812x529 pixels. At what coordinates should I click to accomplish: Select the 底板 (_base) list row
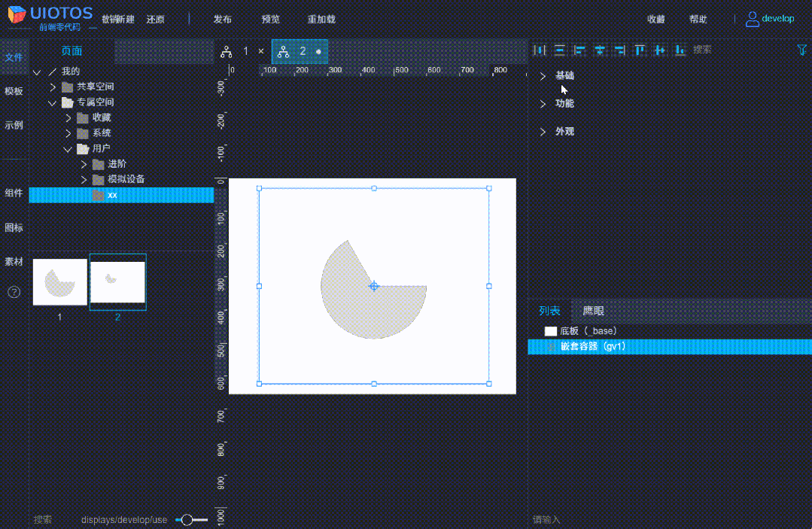[x=670, y=331]
